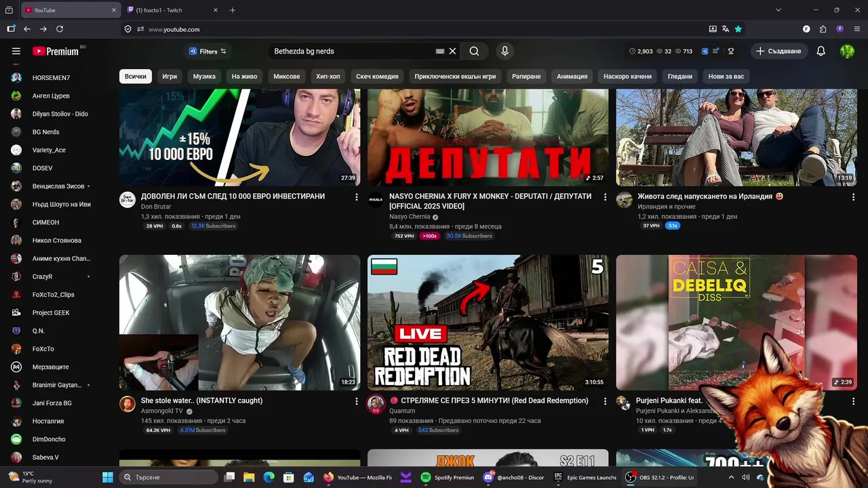Viewport: 868px width, 488px height.
Task: Open OBS from the taskbar
Action: pos(660,477)
